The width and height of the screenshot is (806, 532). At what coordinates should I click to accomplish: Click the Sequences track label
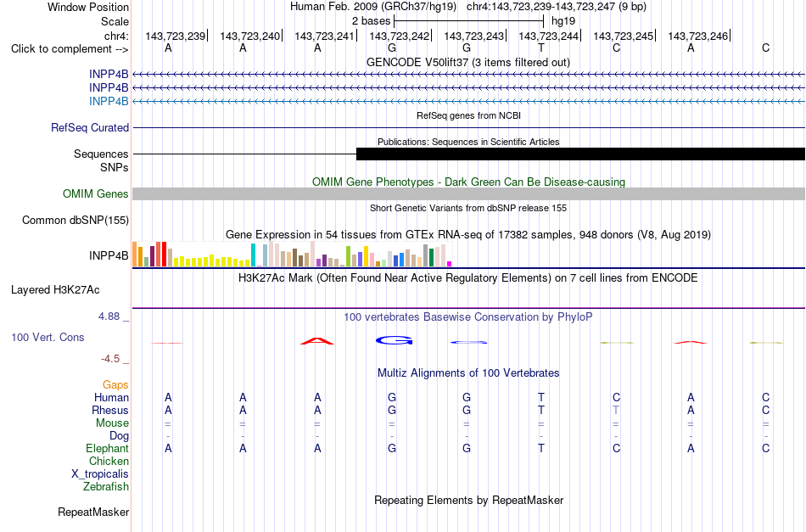101,154
